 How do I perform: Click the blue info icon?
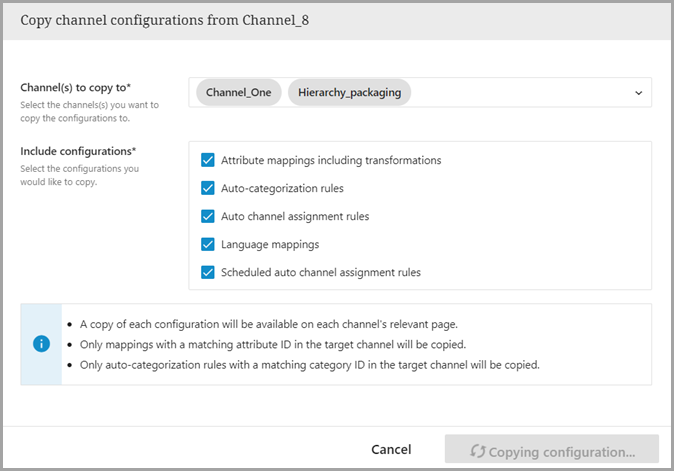41,344
